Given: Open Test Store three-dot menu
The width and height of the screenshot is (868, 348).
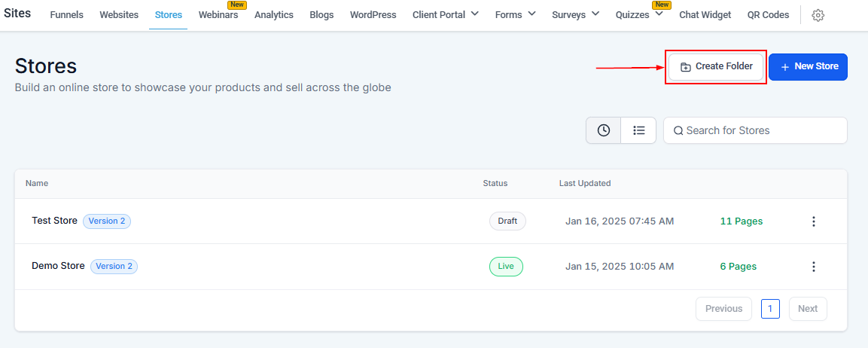Looking at the screenshot, I should point(813,221).
